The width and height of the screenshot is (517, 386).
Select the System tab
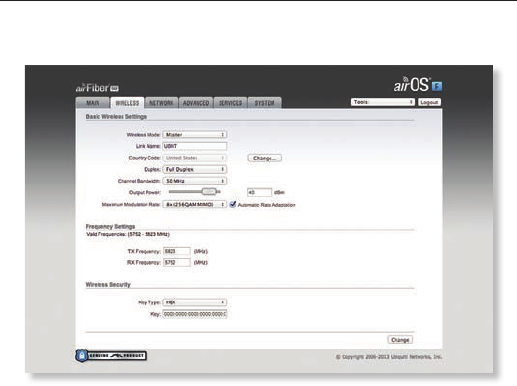(x=265, y=103)
